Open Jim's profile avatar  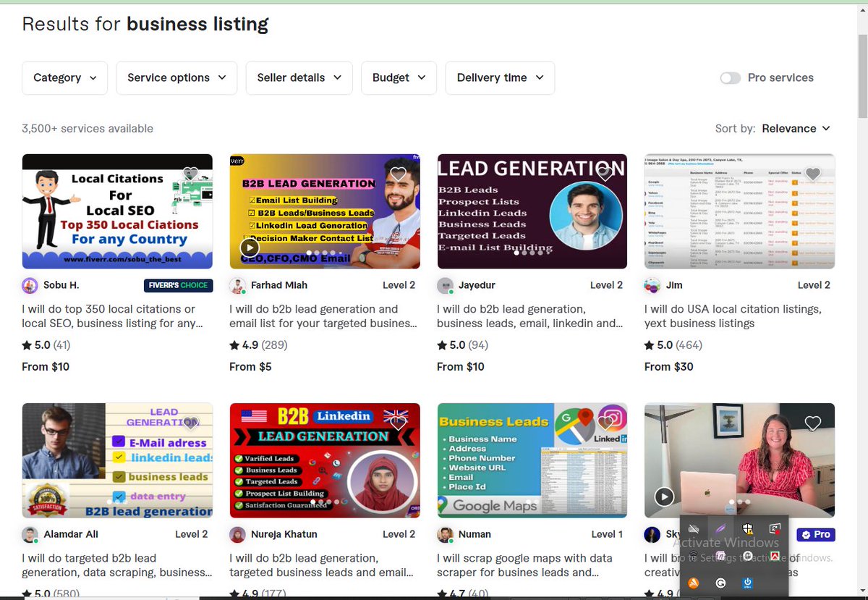click(652, 285)
